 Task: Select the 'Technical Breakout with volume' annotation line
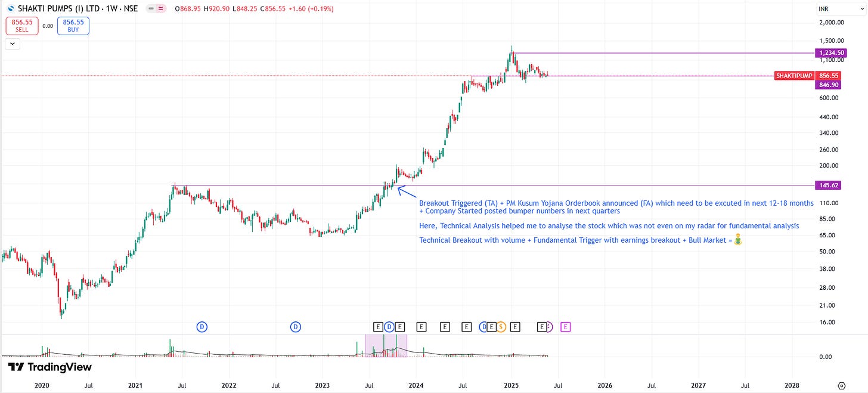[580, 240]
